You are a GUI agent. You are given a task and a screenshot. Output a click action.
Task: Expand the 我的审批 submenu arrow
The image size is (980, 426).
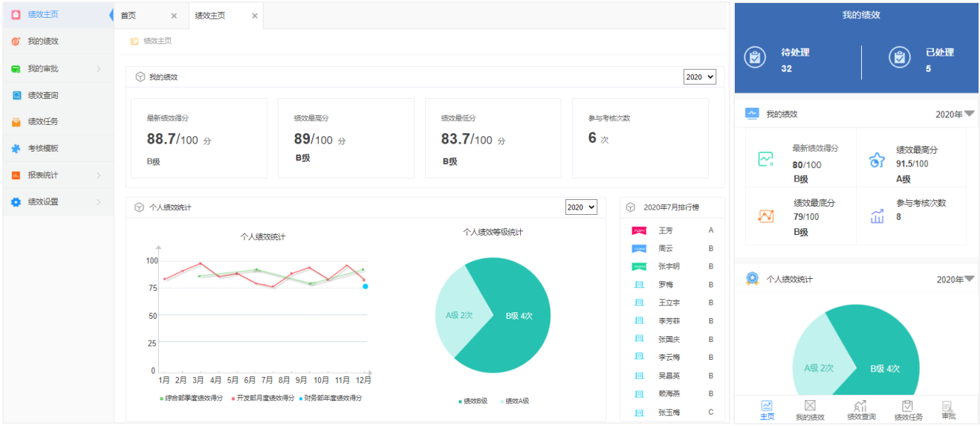[x=99, y=69]
